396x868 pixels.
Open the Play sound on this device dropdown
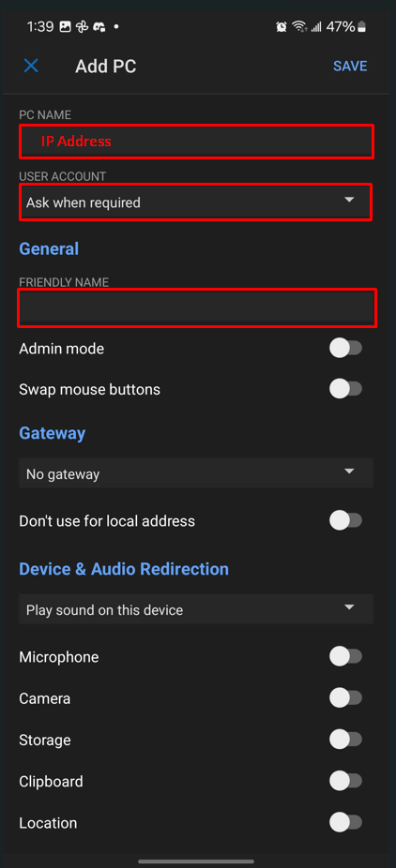pos(196,609)
